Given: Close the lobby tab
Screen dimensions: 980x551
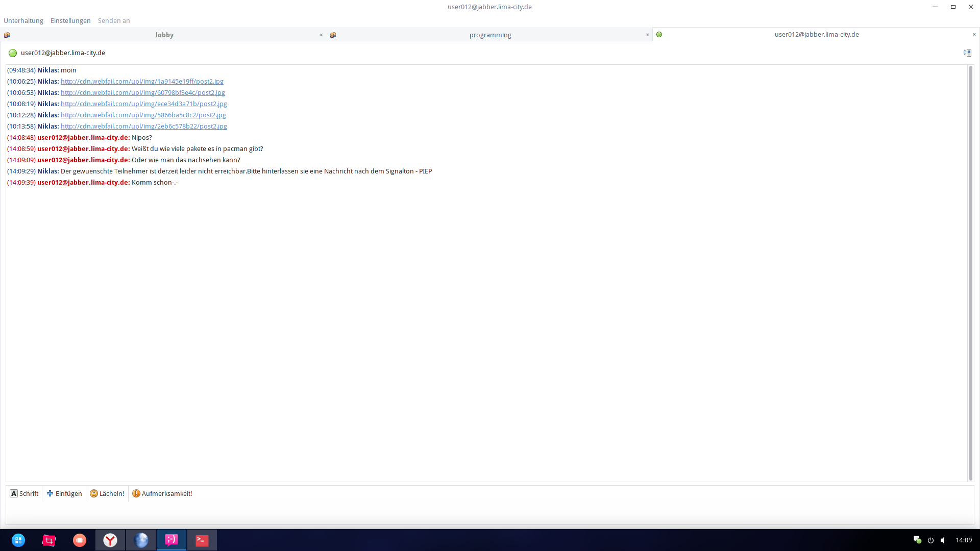Looking at the screenshot, I should coord(321,35).
